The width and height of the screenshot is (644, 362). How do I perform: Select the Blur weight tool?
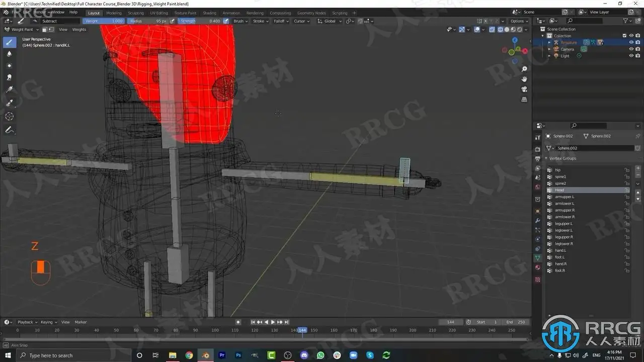[9, 54]
